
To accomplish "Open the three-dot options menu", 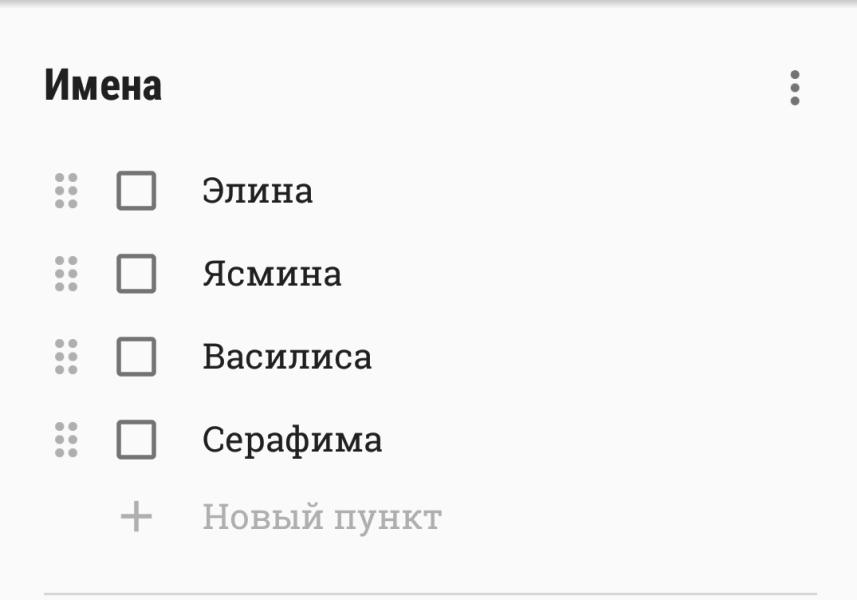I will pyautogui.click(x=795, y=87).
